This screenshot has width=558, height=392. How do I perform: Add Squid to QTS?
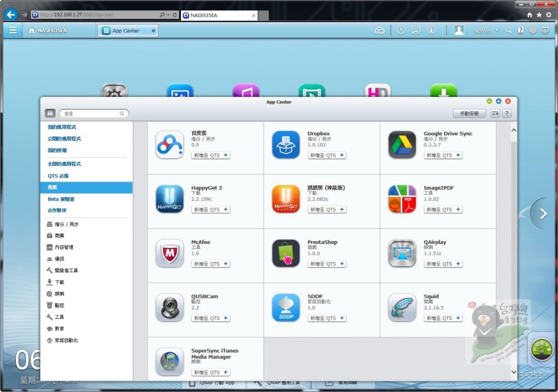click(443, 318)
